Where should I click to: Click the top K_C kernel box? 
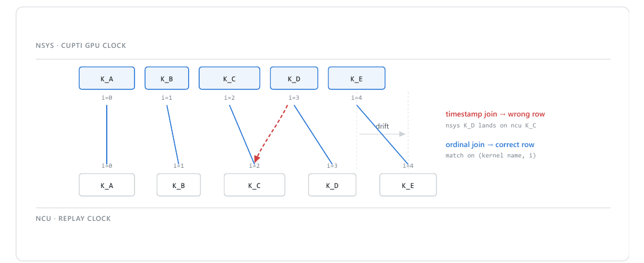pos(230,78)
